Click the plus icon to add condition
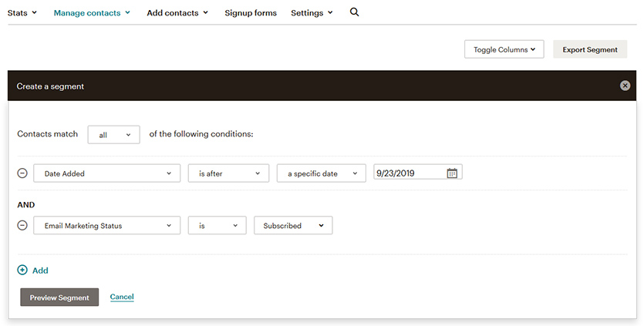This screenshot has width=644, height=326. tap(22, 270)
